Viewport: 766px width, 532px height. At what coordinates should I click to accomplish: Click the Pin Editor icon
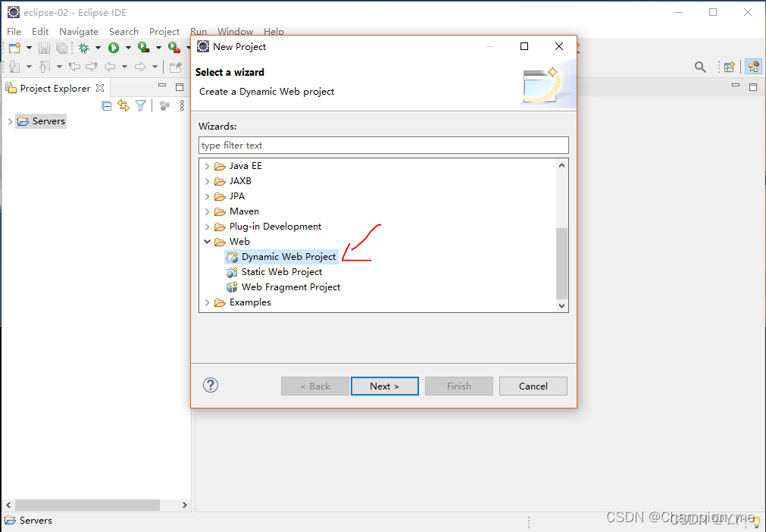[175, 67]
